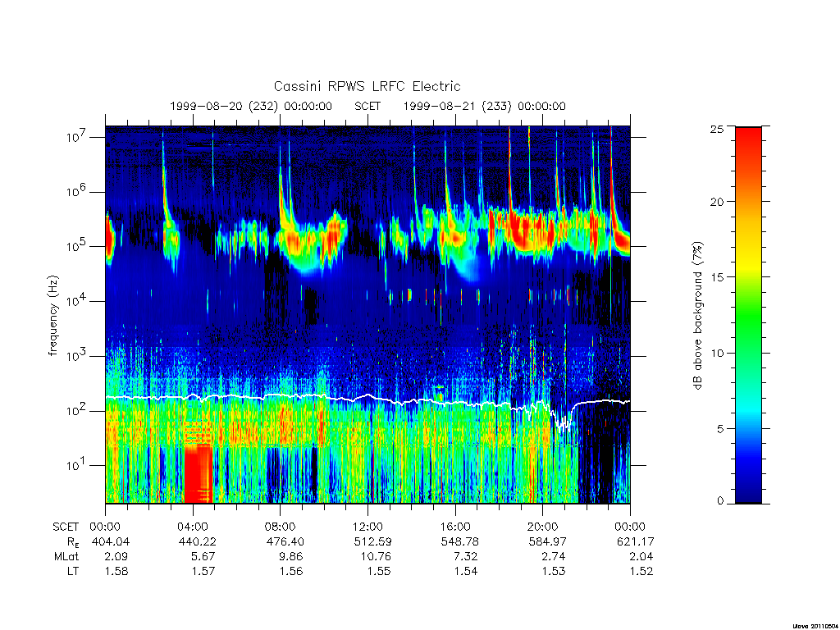Click the 'SCET' row label beside the times

[66, 527]
